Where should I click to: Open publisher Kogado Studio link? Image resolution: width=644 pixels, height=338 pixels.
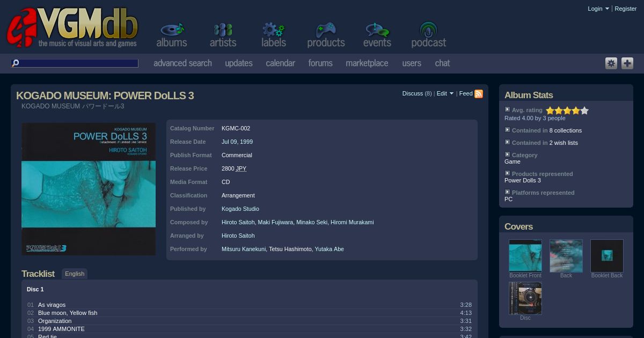[x=240, y=209]
